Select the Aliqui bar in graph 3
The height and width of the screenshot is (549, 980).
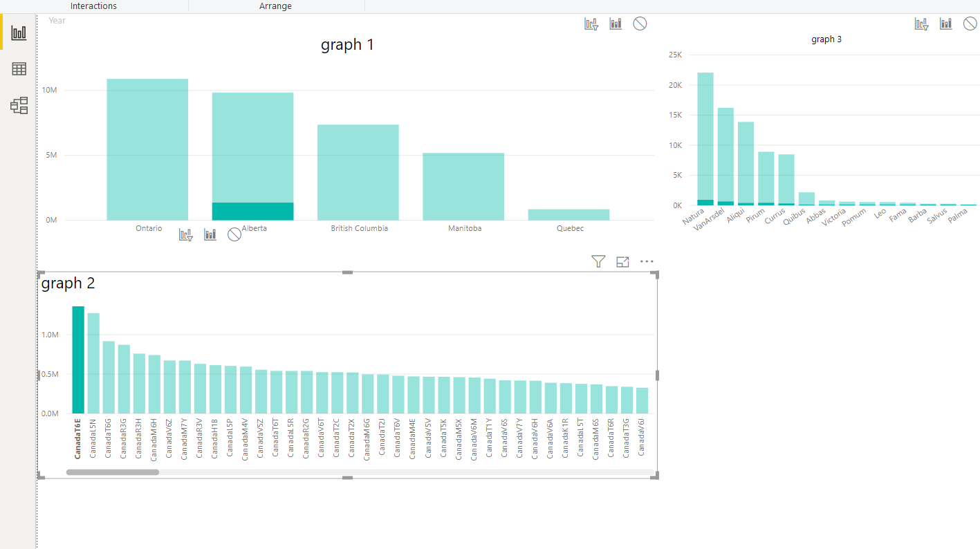(746, 163)
